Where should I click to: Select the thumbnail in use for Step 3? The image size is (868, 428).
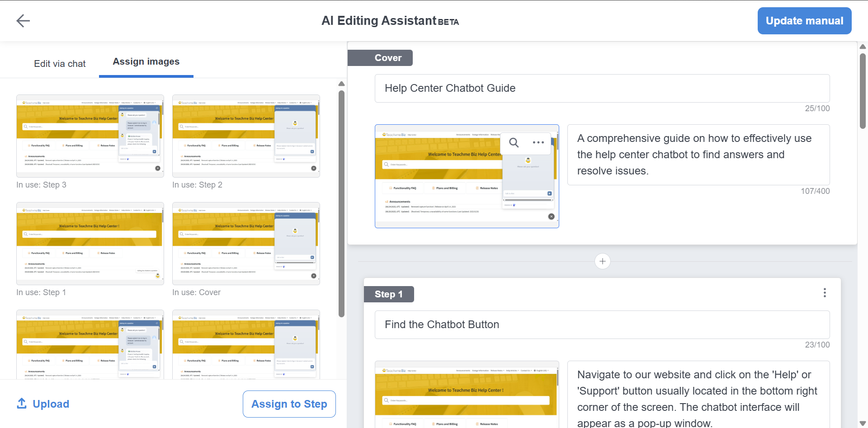[x=90, y=136]
